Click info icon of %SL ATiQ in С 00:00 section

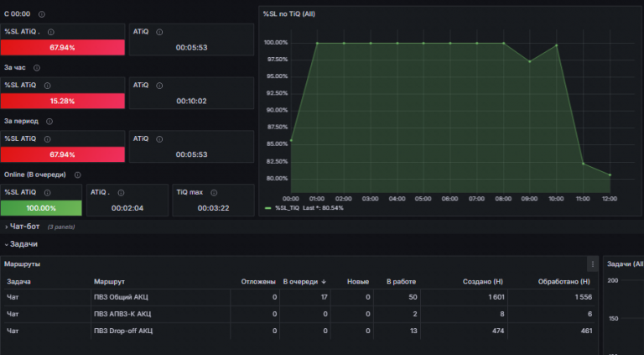click(x=51, y=32)
